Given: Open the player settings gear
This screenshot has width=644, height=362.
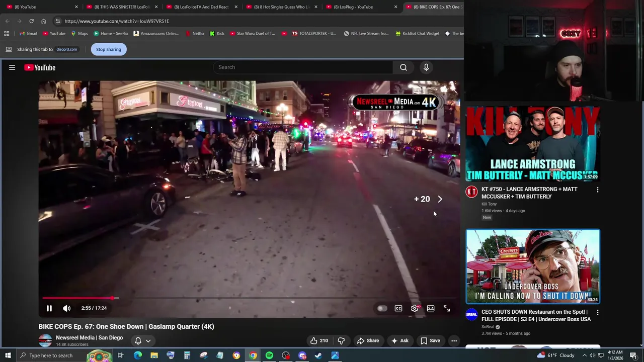Looking at the screenshot, I should 415,308.
